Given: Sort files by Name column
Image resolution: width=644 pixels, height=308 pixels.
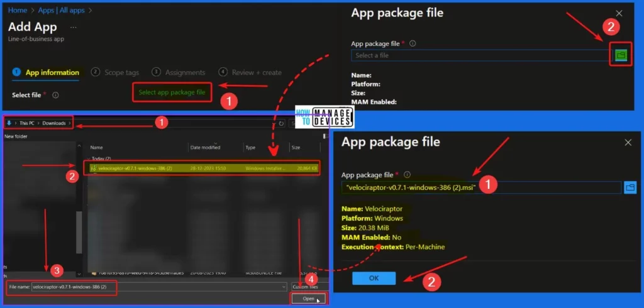Looking at the screenshot, I should (96, 148).
